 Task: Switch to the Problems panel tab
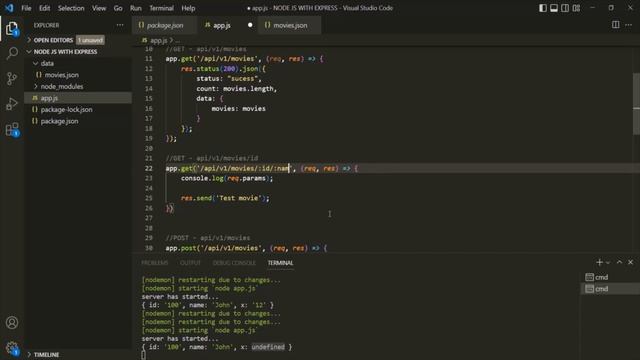point(155,263)
